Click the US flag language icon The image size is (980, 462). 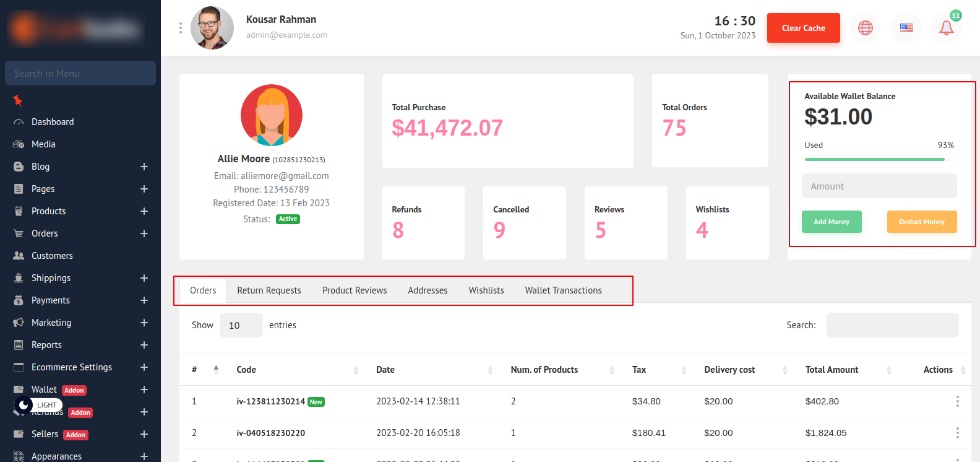[906, 28]
